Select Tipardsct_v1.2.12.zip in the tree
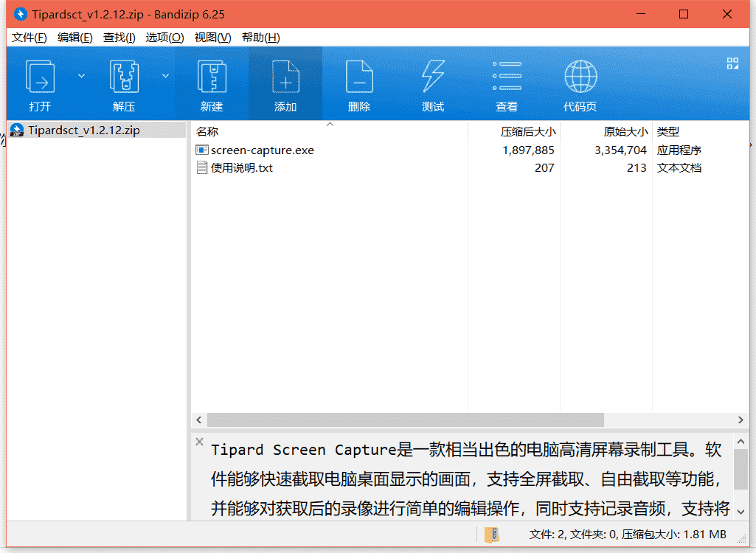 pos(84,131)
